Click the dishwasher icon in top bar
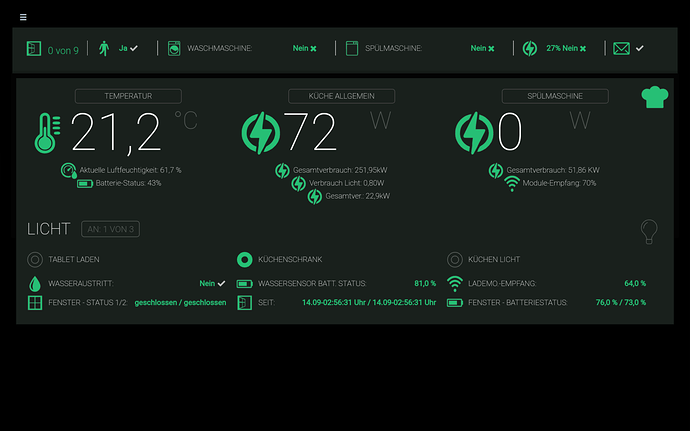The width and height of the screenshot is (690, 431). (352, 48)
